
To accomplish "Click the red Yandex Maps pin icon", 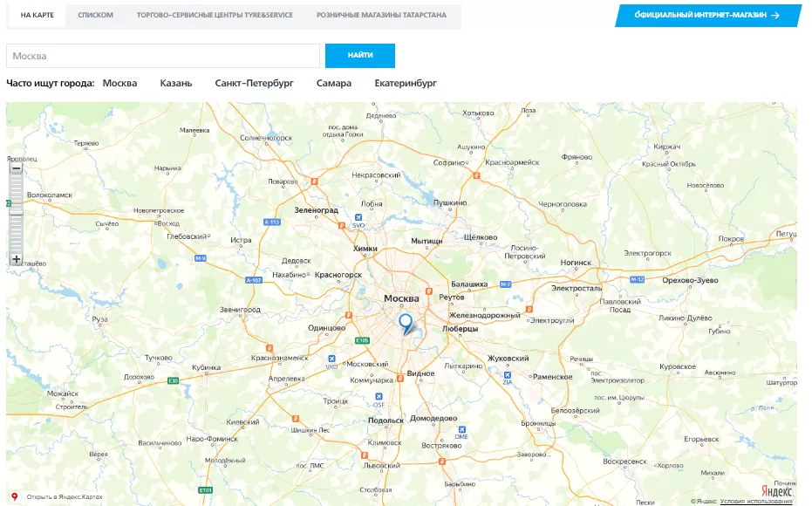I will [x=14, y=496].
